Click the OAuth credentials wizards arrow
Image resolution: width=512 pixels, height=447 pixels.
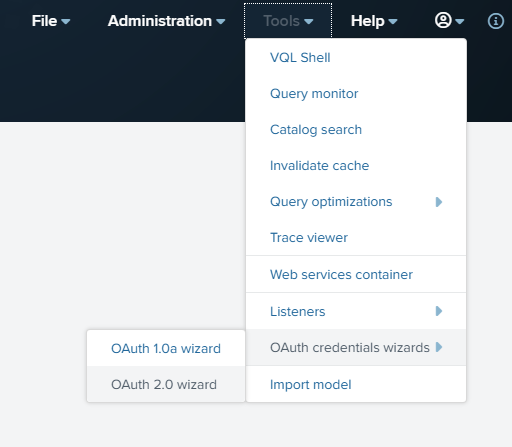[x=439, y=347]
